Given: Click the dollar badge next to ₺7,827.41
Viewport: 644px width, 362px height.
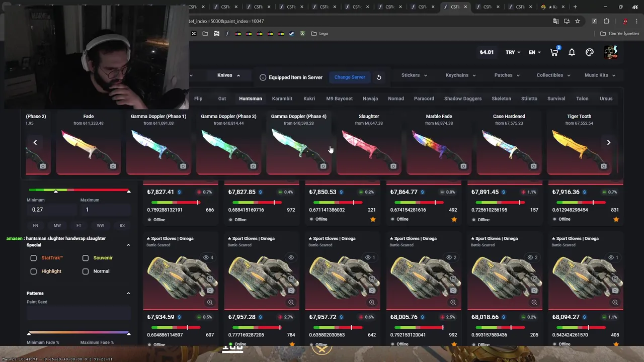Looking at the screenshot, I should click(179, 192).
